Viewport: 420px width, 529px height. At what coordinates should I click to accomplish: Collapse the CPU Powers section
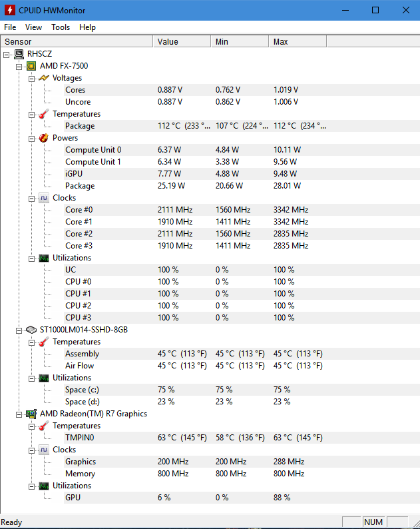tap(32, 138)
